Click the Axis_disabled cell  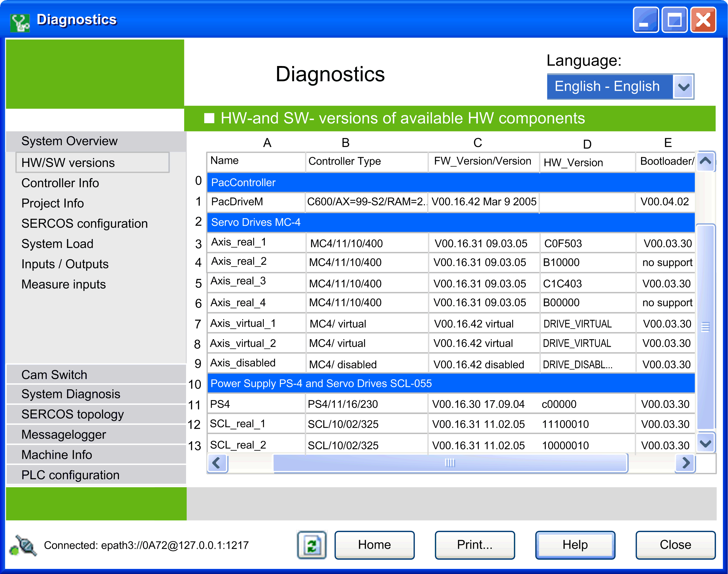tap(256, 363)
